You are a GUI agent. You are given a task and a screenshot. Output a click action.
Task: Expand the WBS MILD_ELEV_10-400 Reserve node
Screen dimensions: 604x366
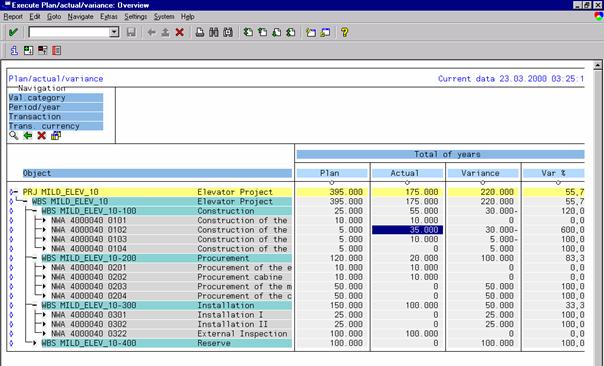[x=35, y=343]
